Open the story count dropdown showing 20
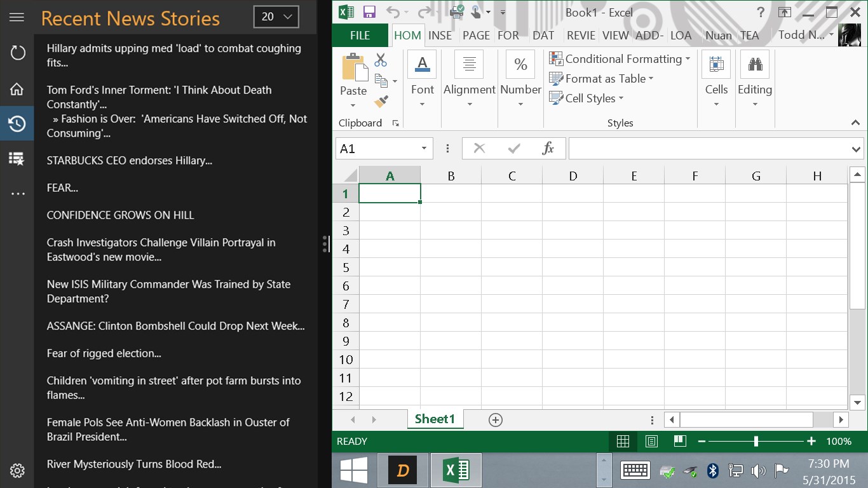The height and width of the screenshot is (488, 868). coord(276,18)
